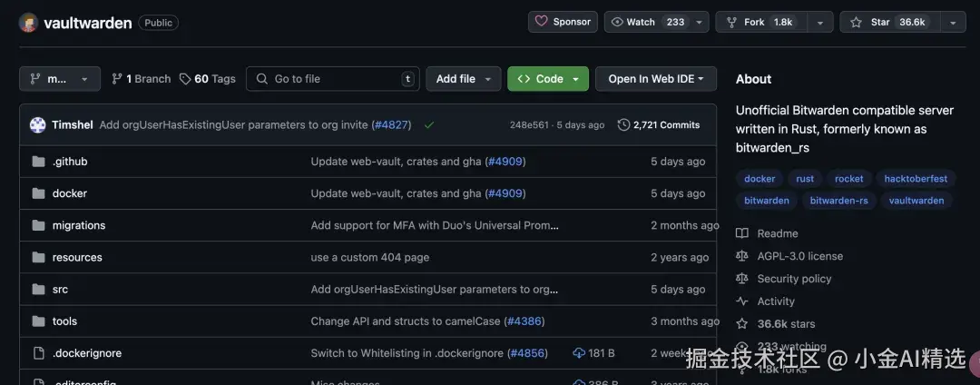The width and height of the screenshot is (980, 385).
Task: Click the Sponsor heart button
Action: click(563, 22)
